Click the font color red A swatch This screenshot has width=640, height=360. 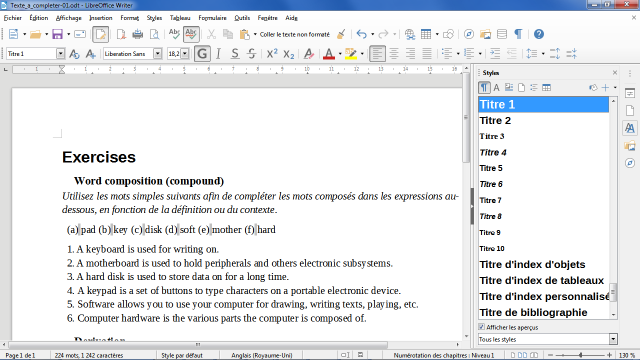[x=329, y=54]
